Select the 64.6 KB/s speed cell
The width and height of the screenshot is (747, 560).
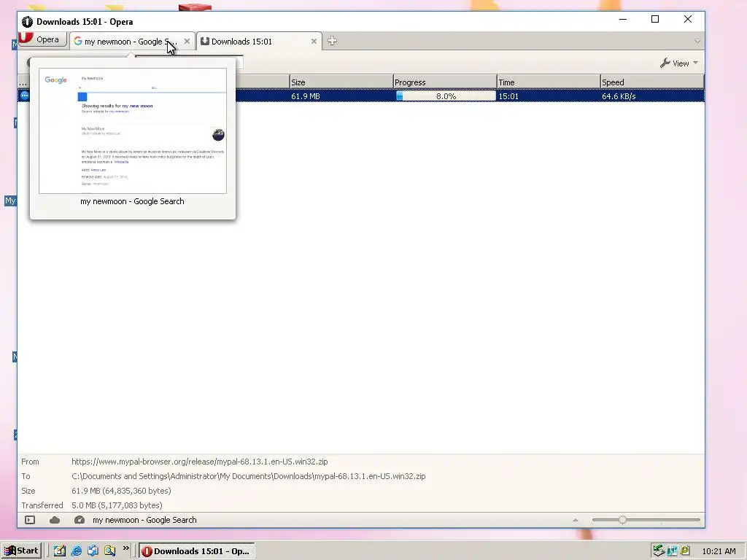point(619,96)
